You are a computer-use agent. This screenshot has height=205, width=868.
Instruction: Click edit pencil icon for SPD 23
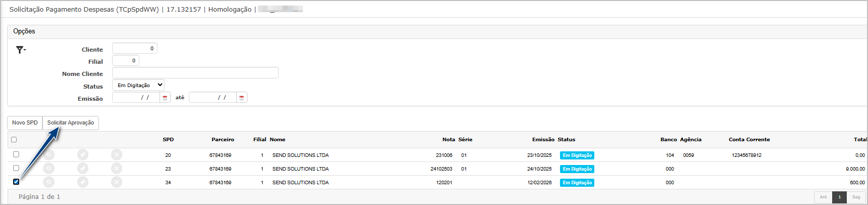coord(83,169)
